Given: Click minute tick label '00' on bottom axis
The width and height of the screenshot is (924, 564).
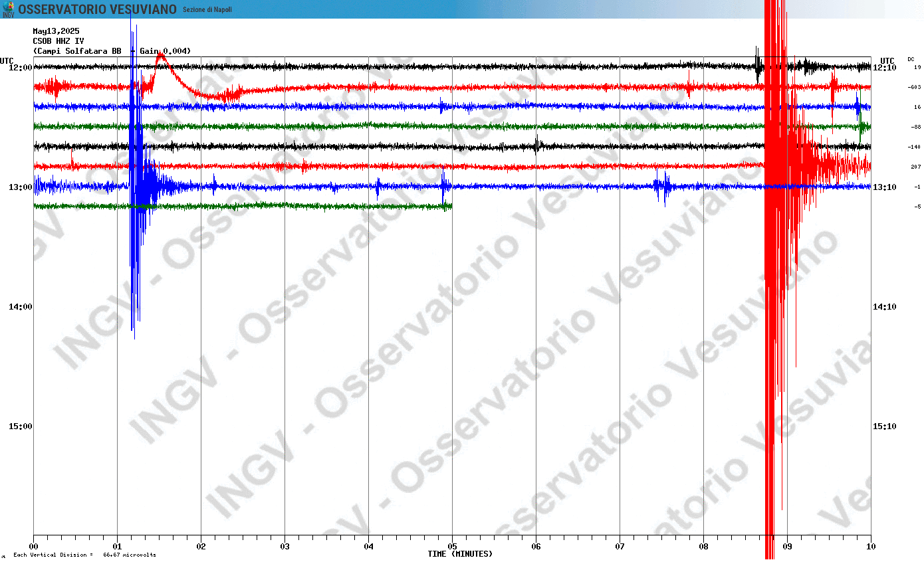Looking at the screenshot, I should 34,547.
